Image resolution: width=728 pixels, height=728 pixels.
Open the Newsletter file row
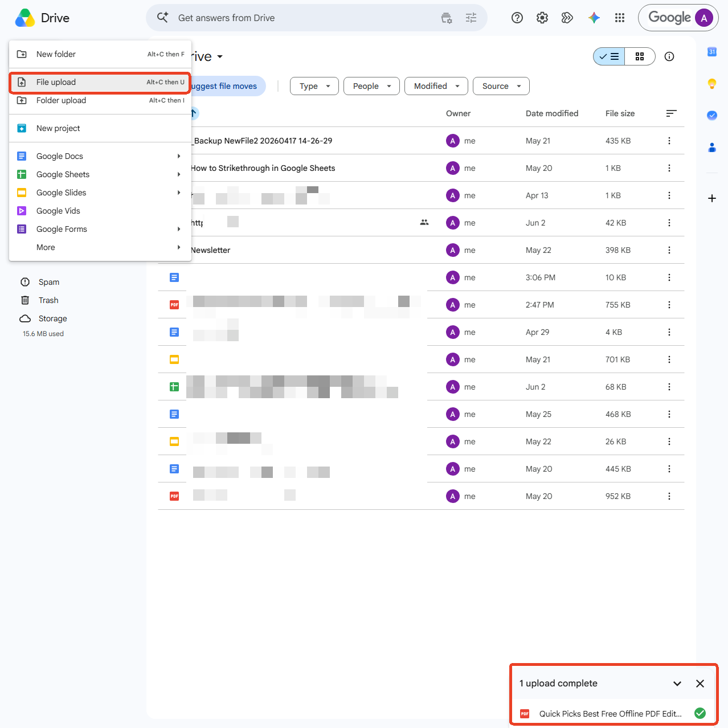coord(422,250)
